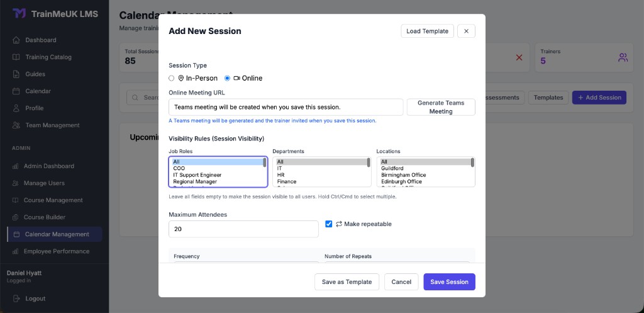The height and width of the screenshot is (313, 644).
Task: Open Team Management page
Action: (53, 125)
